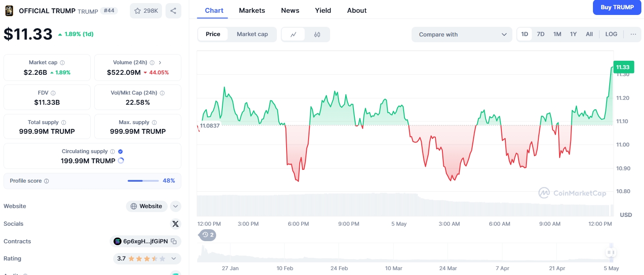The image size is (644, 275).
Task: Click the chart events marker showing 2
Action: tap(207, 235)
